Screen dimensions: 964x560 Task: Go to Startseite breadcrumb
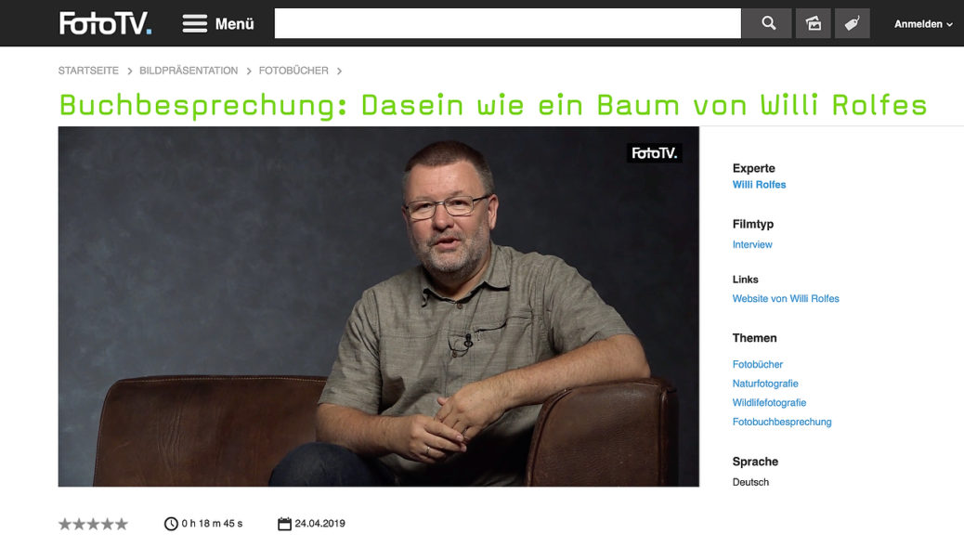pos(88,71)
